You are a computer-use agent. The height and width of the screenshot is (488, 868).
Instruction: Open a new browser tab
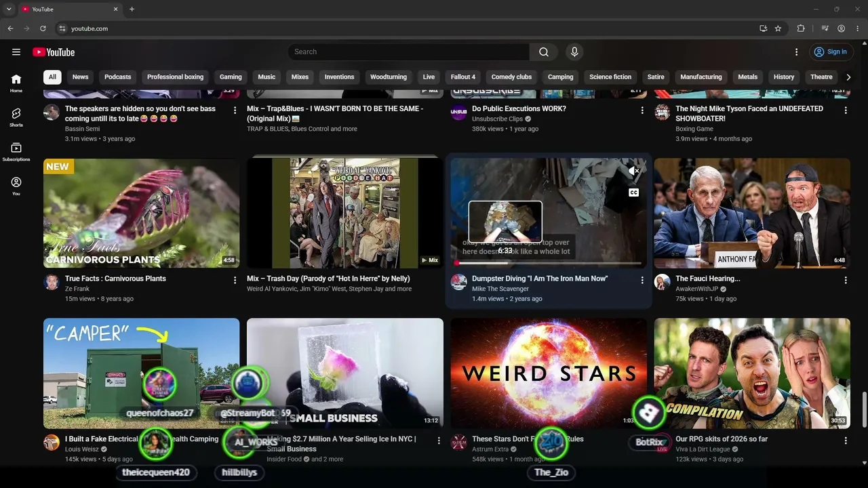(x=132, y=9)
